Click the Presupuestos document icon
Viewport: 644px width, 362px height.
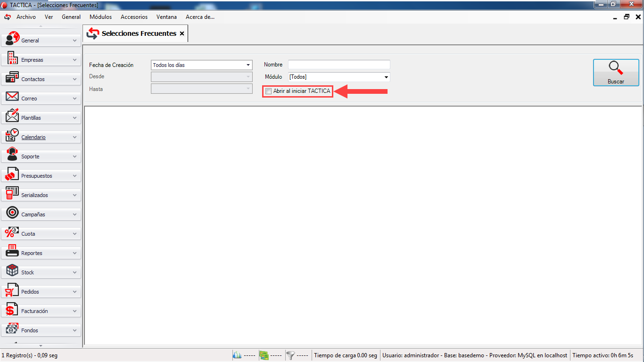[x=12, y=174]
